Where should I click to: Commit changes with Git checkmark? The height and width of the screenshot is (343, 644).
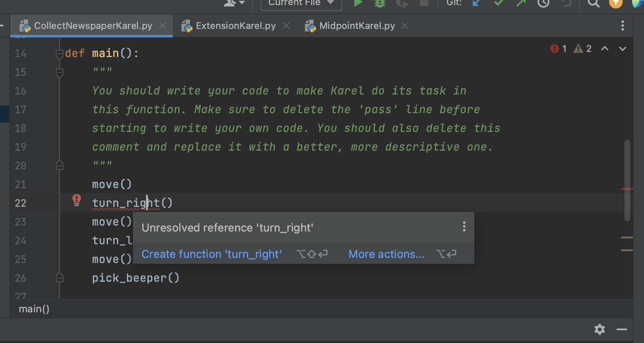[499, 3]
